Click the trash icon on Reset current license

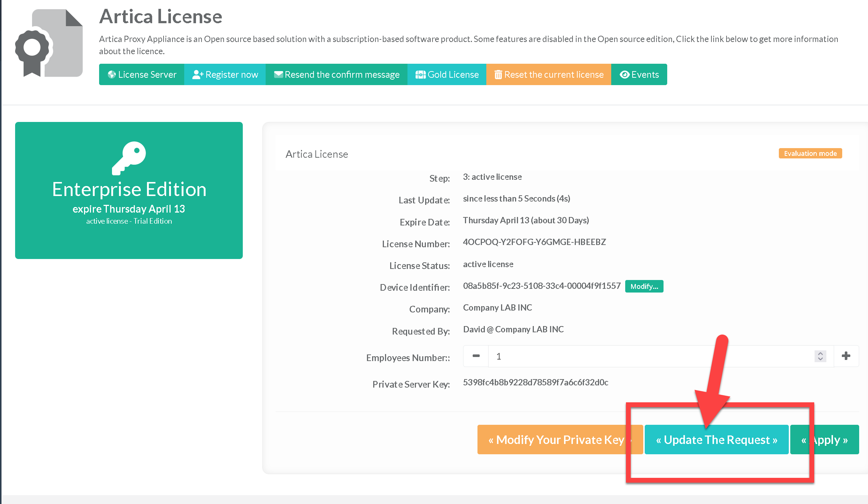coord(498,74)
